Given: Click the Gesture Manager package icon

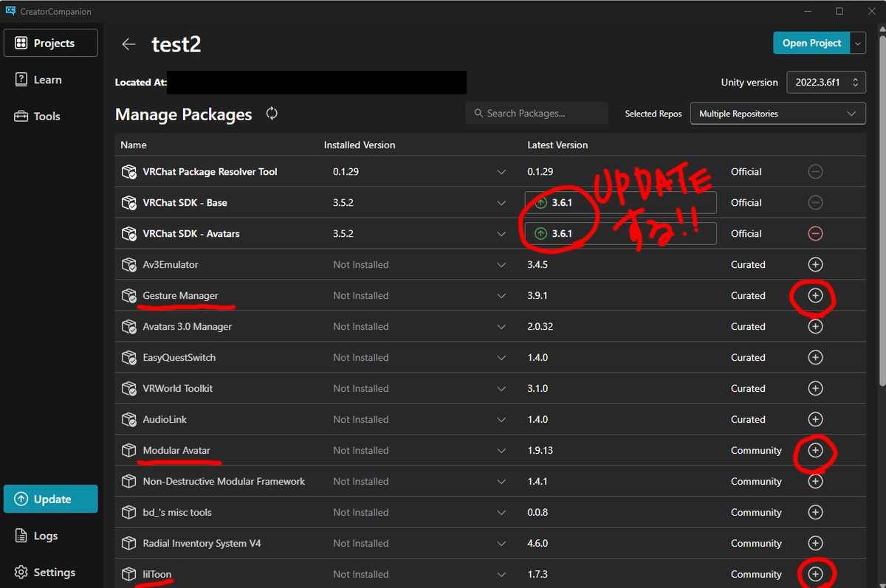Looking at the screenshot, I should 129,295.
